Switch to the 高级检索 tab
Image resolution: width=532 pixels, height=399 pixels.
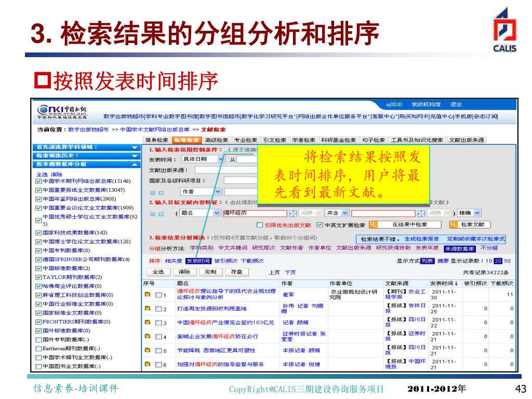[x=217, y=140]
